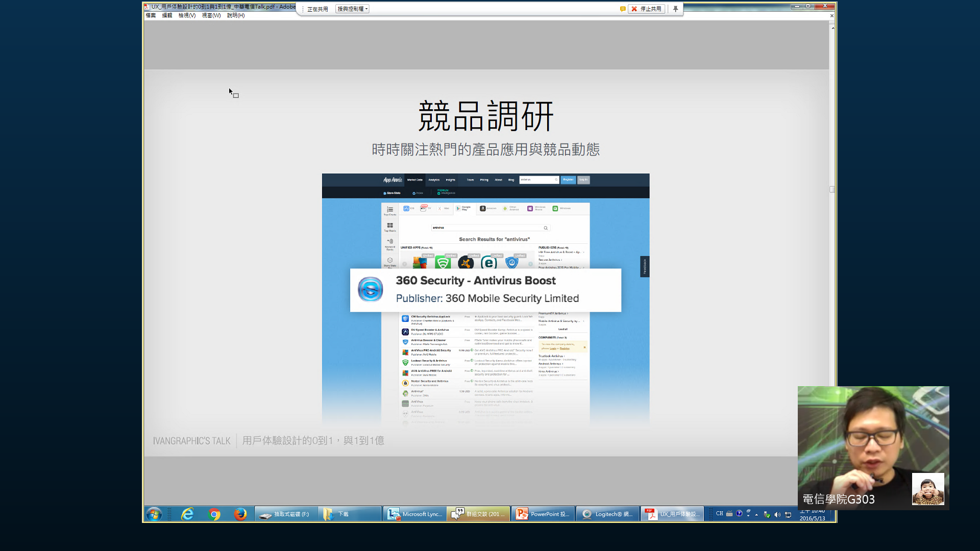This screenshot has height=551, width=980.
Task: Launch Google Chrome from the taskbar
Action: pos(214,514)
